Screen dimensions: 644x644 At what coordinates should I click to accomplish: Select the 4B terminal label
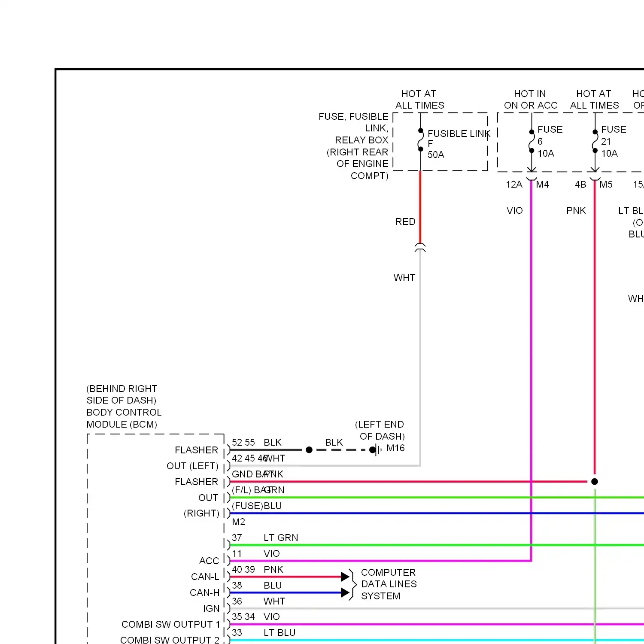click(x=580, y=184)
